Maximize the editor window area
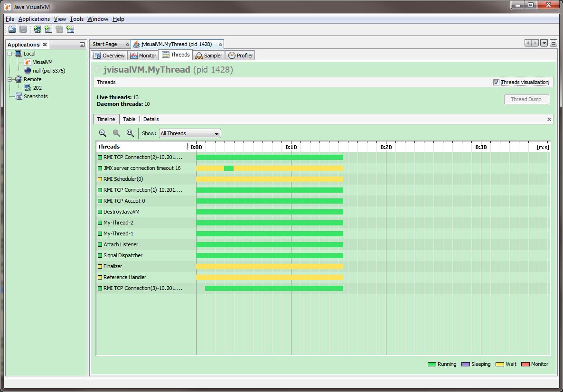The image size is (563, 392). (x=554, y=43)
